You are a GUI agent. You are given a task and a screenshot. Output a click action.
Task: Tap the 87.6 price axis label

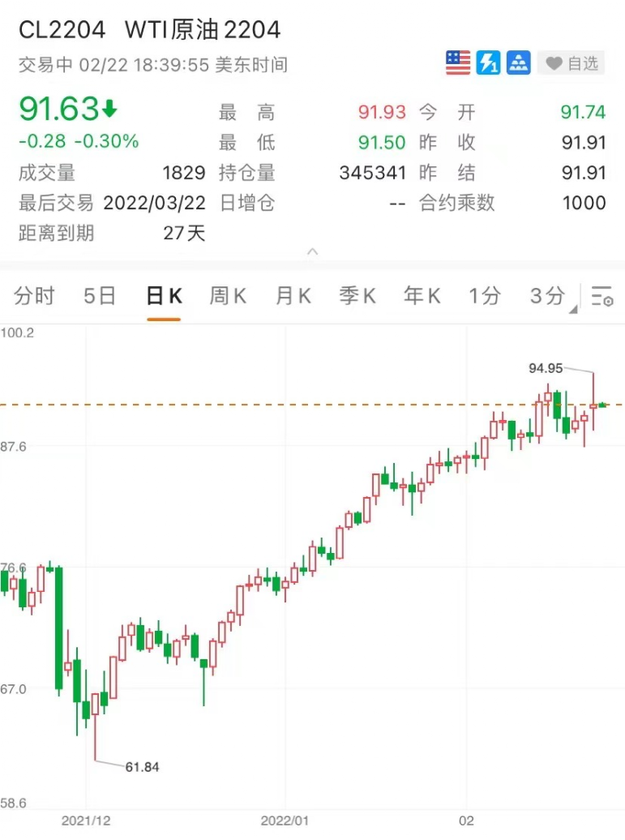14,446
